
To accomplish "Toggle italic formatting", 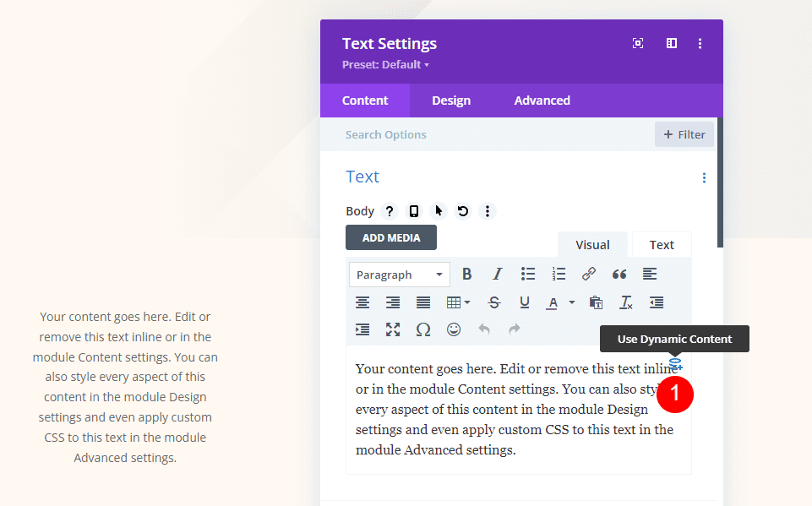I will click(x=498, y=275).
